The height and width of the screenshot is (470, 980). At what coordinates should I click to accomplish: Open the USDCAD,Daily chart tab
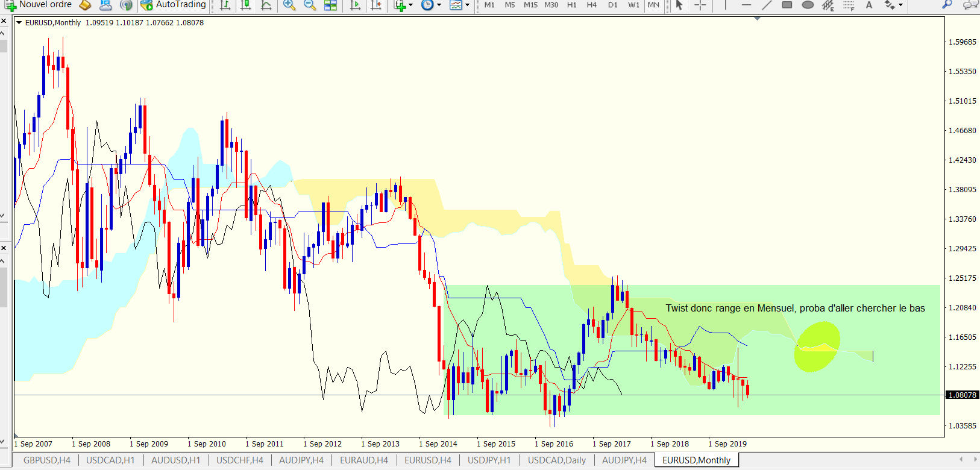pyautogui.click(x=557, y=460)
